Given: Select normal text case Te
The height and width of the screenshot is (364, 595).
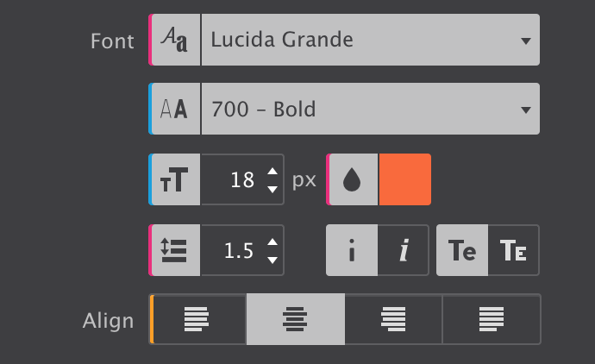Looking at the screenshot, I should [462, 250].
